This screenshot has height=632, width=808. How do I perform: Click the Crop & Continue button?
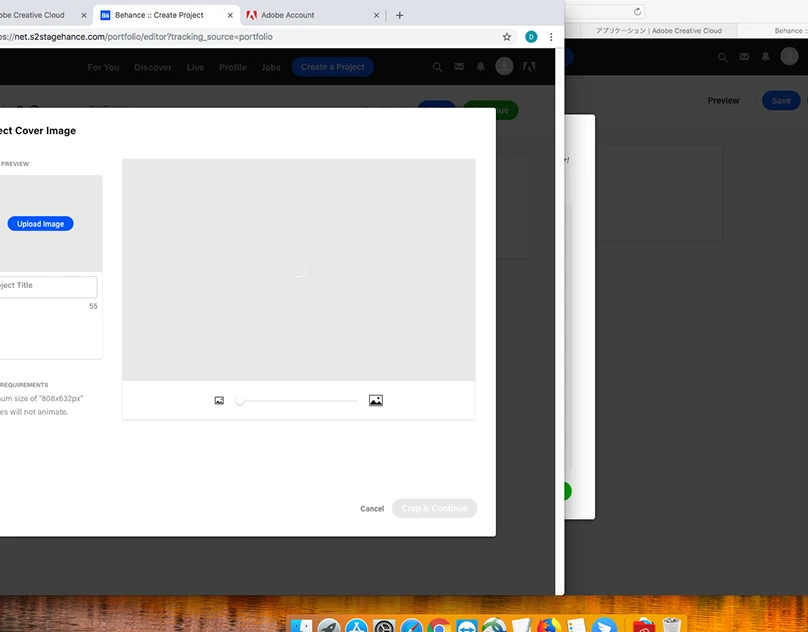[434, 509]
